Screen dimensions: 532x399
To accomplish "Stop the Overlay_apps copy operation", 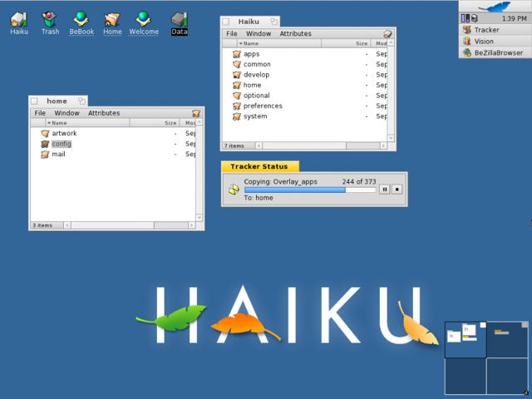I will click(397, 190).
